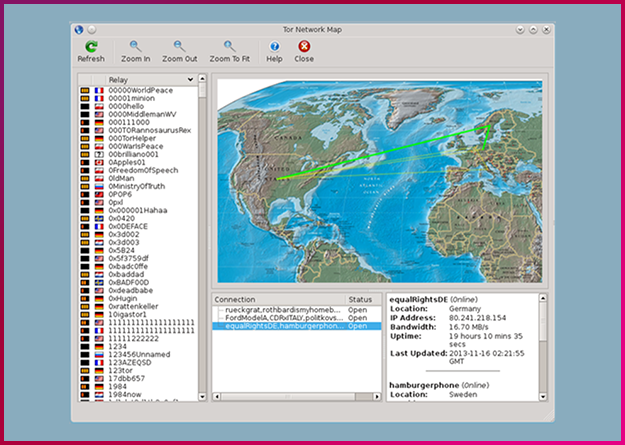The height and width of the screenshot is (445, 625).
Task: Select the equalRightsDE,hamburgerphone connection row
Action: 297,326
